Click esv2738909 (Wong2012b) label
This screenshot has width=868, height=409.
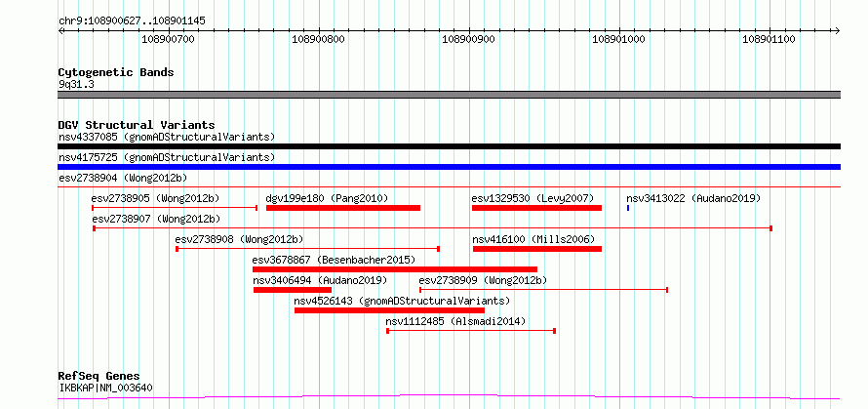[x=483, y=280]
